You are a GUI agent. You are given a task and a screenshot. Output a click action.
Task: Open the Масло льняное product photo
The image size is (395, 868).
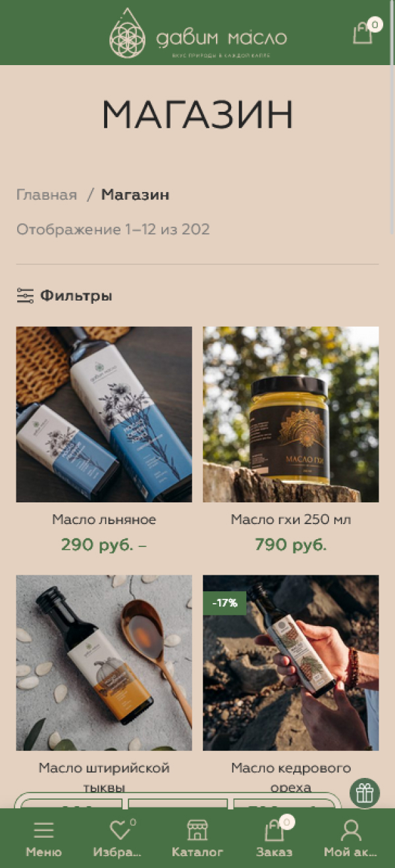(x=104, y=414)
